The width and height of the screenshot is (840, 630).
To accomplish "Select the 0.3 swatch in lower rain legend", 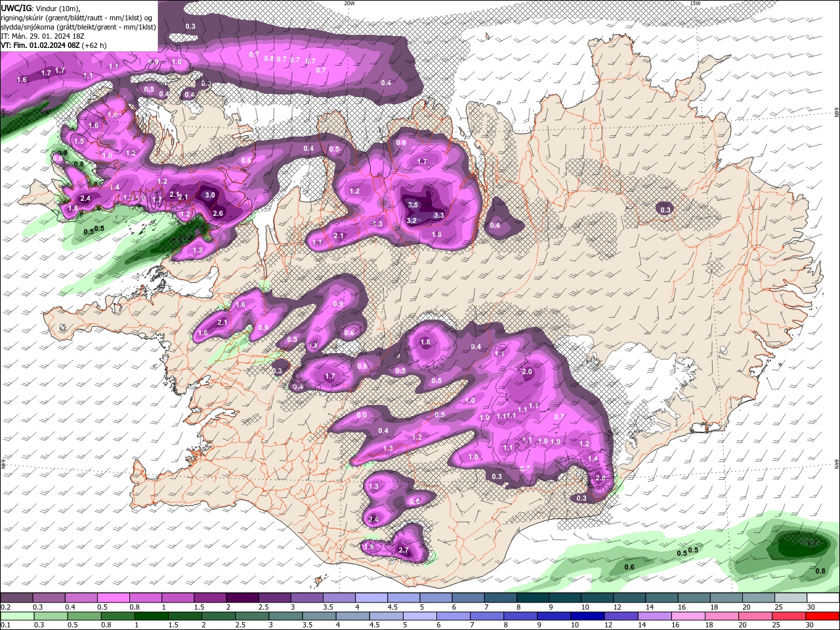I will [50, 616].
